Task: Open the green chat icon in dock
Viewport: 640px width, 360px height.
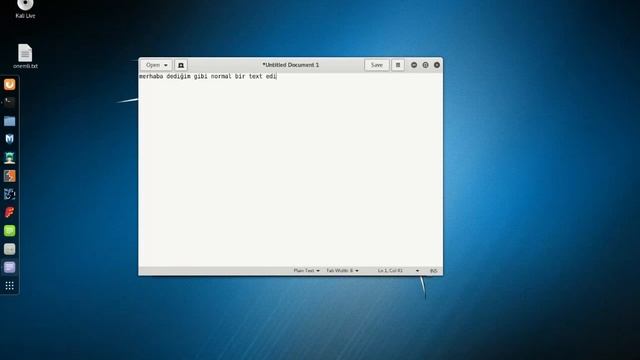Action: [x=9, y=231]
